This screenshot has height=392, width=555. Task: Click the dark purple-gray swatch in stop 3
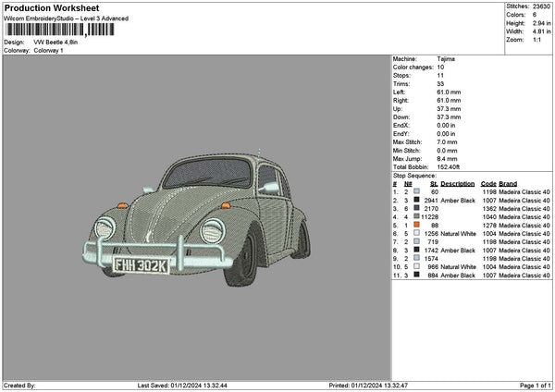416,208
